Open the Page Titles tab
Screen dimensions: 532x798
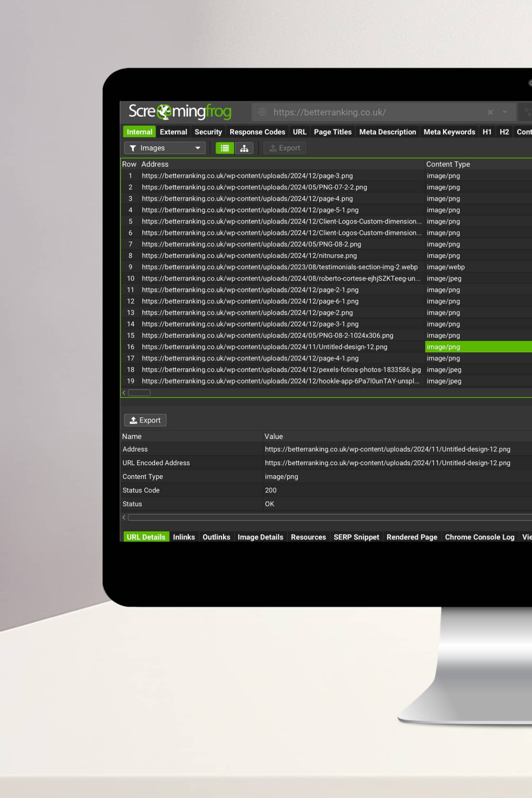[x=332, y=132]
